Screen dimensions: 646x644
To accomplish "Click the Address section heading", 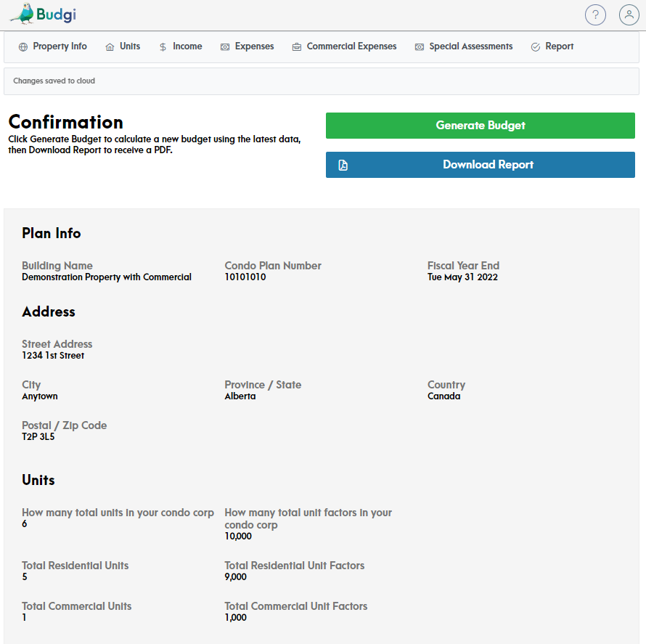I will tap(49, 312).
